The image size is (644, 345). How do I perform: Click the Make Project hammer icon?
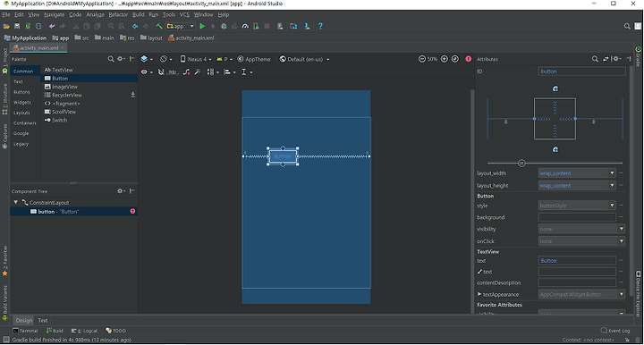[159, 26]
